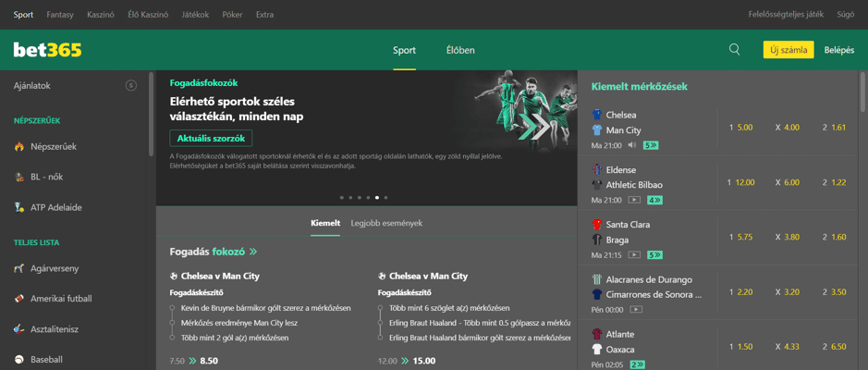Select Chelsea win odds 5.00
Image resolution: width=868 pixels, height=370 pixels.
point(740,128)
